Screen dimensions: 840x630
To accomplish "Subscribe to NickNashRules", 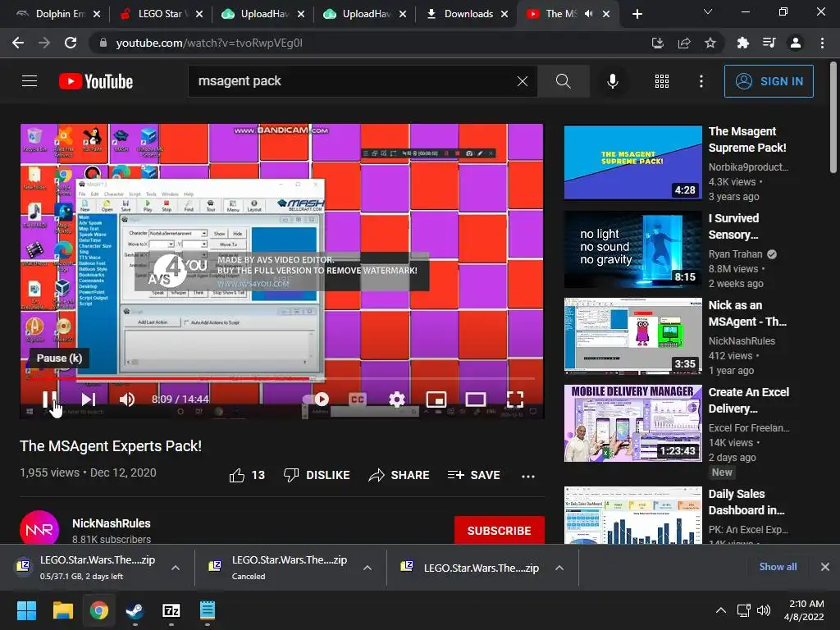I will [x=500, y=531].
